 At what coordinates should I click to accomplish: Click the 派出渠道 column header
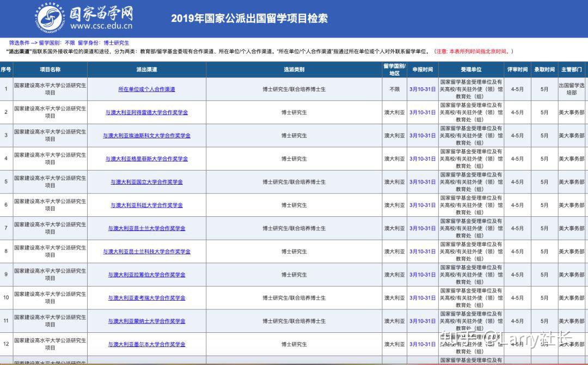point(146,69)
